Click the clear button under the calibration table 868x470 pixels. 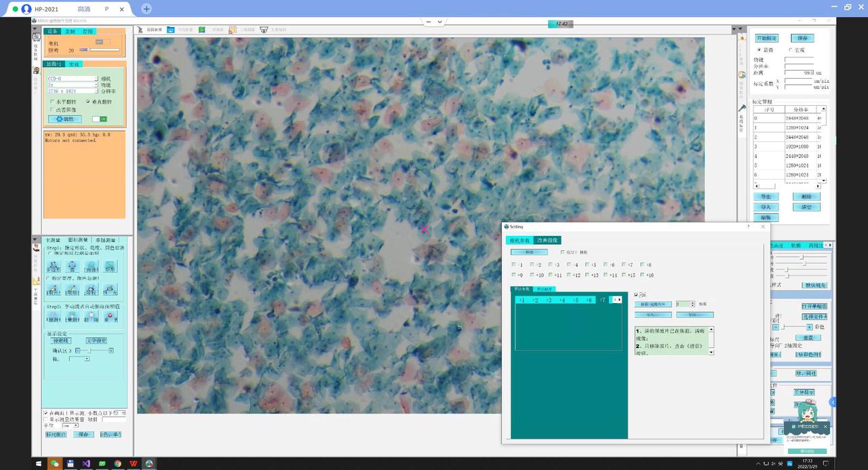(806, 207)
